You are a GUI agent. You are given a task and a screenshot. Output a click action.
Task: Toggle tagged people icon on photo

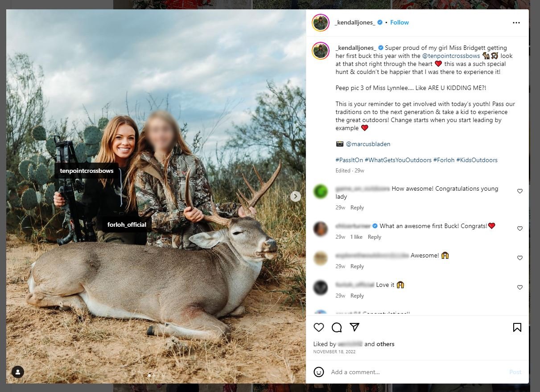(x=18, y=372)
